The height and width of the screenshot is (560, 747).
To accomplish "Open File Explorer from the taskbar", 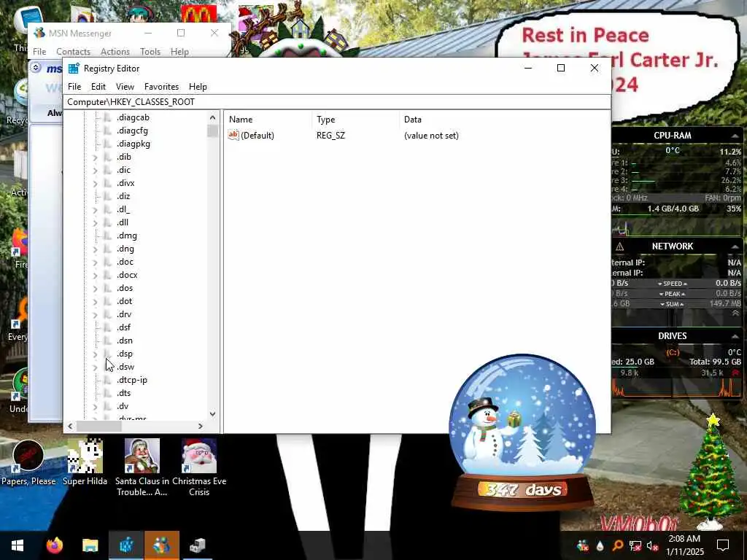I will (x=90, y=545).
